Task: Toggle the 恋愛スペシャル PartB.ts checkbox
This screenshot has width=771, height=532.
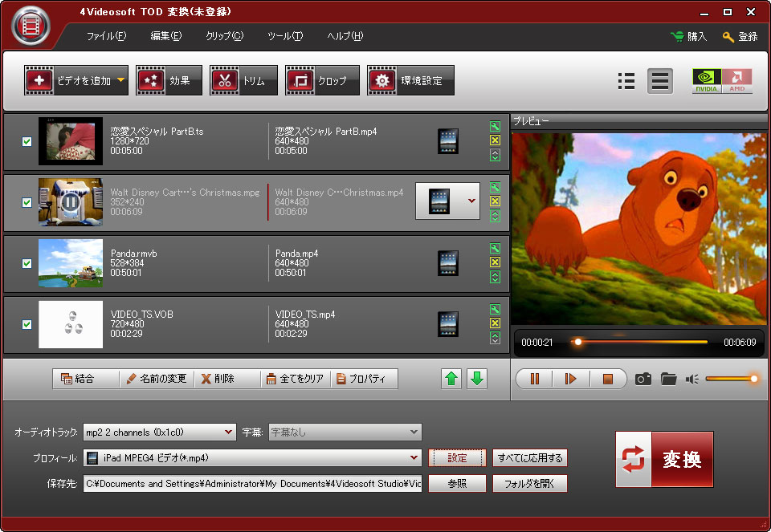Action: tap(27, 141)
